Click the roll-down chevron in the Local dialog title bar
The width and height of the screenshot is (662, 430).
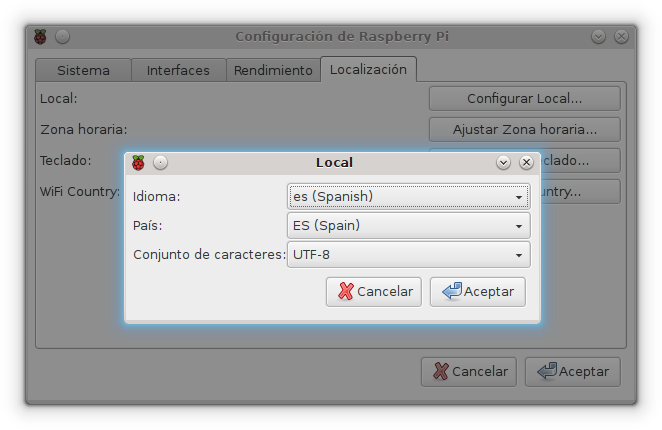pos(503,163)
